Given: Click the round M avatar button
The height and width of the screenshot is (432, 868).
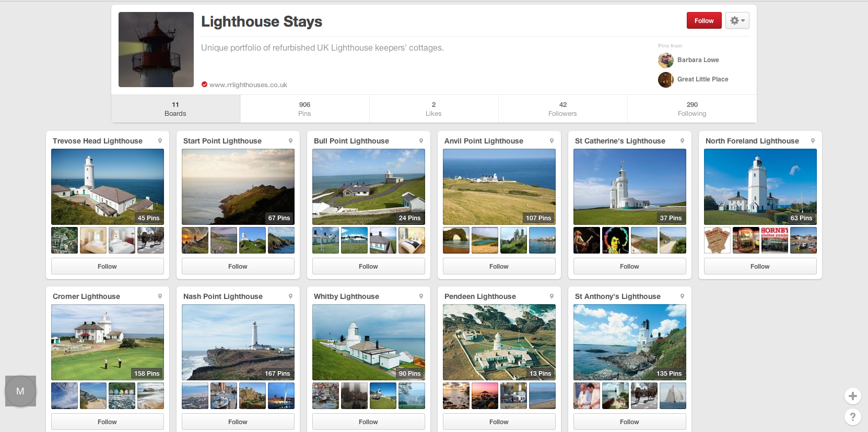Looking at the screenshot, I should coord(20,391).
